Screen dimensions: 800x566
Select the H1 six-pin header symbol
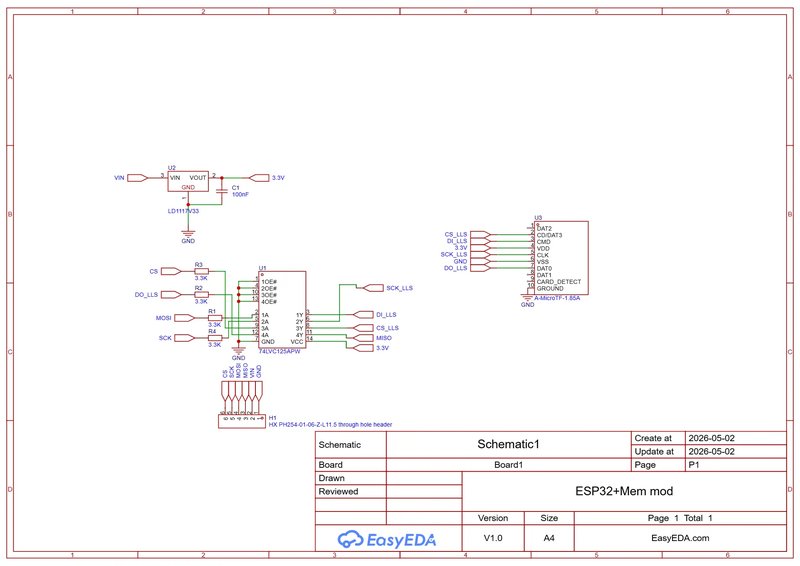click(x=242, y=421)
